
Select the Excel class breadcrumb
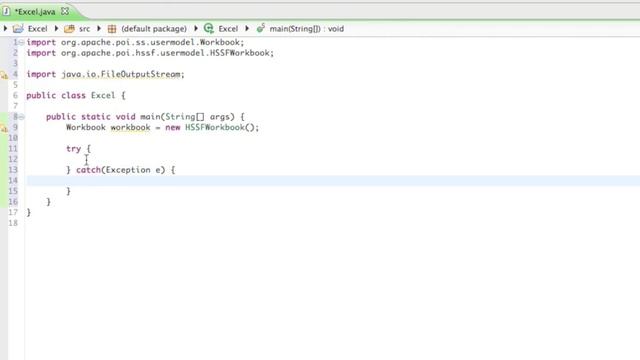click(228, 29)
